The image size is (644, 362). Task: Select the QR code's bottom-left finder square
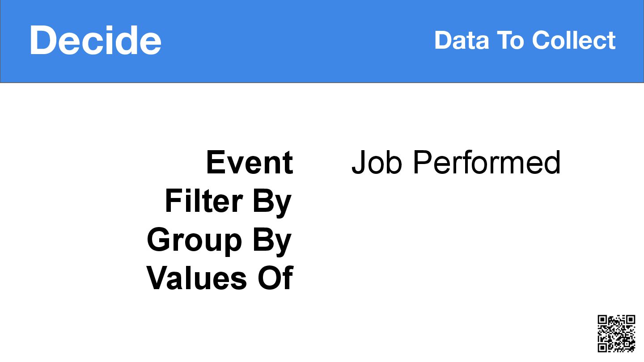tap(602, 347)
